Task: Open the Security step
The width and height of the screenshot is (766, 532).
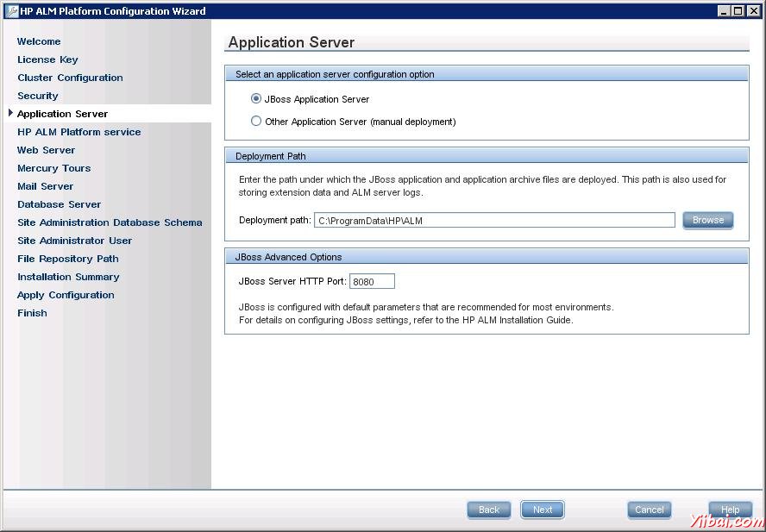Action: [x=38, y=96]
